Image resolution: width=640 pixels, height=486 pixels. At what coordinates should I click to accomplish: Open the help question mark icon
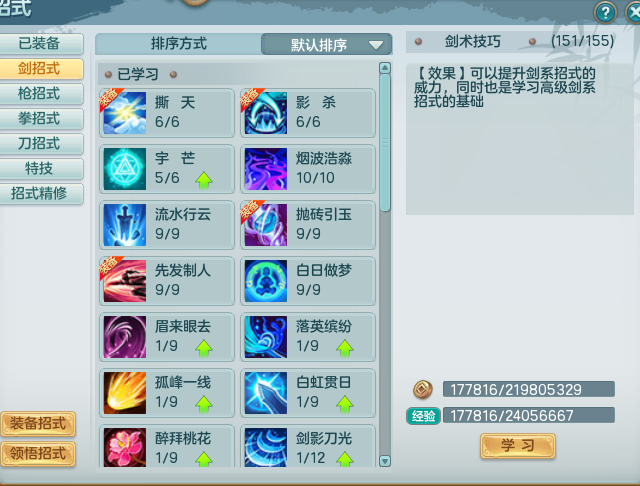coord(605,13)
